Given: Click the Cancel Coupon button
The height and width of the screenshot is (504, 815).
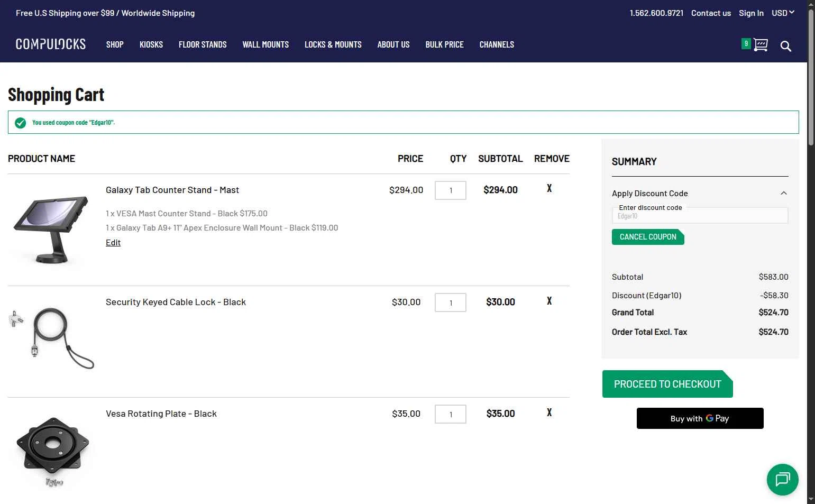Looking at the screenshot, I should point(648,237).
